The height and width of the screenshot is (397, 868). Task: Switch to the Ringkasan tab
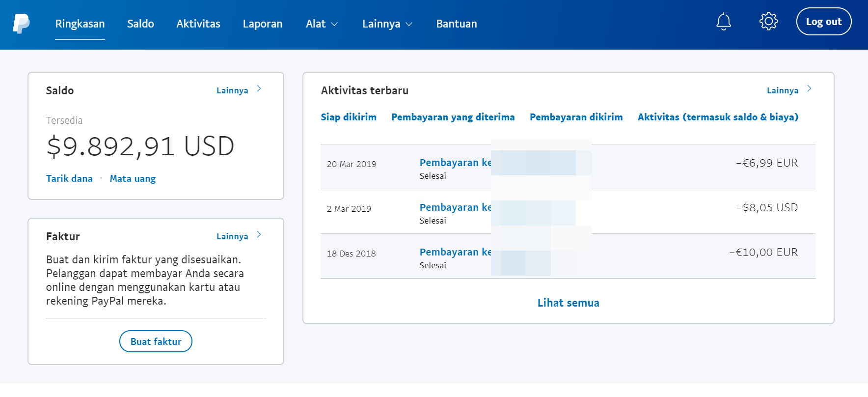[x=80, y=24]
